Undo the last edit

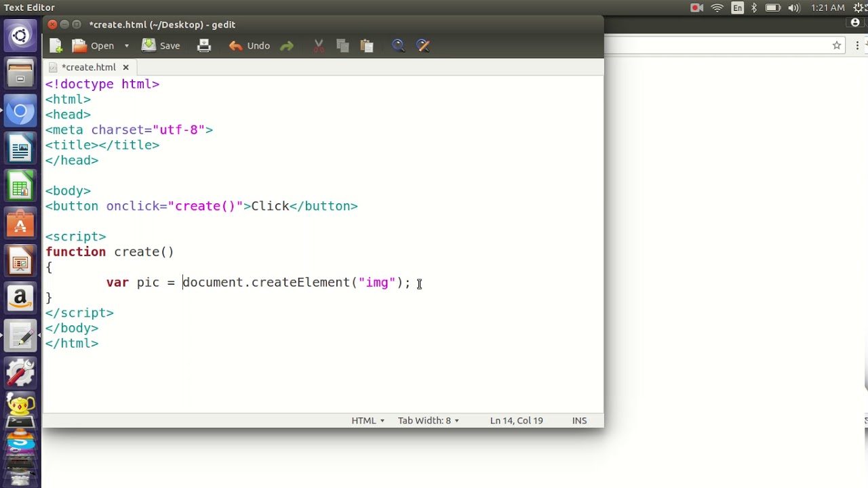pyautogui.click(x=250, y=46)
